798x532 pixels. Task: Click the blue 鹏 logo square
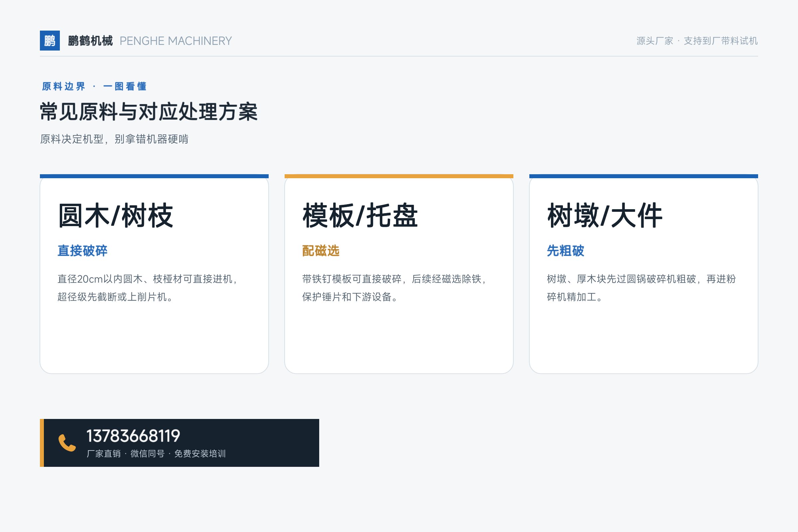point(50,41)
